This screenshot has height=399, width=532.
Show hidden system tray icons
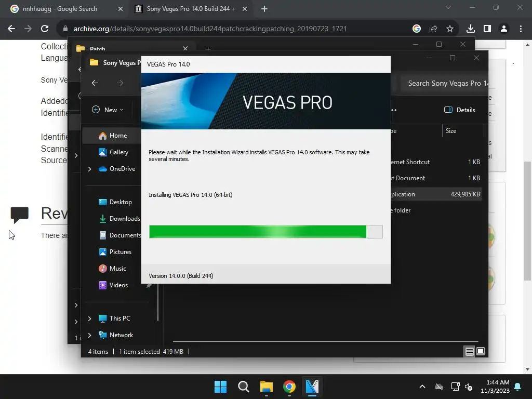[x=422, y=387]
